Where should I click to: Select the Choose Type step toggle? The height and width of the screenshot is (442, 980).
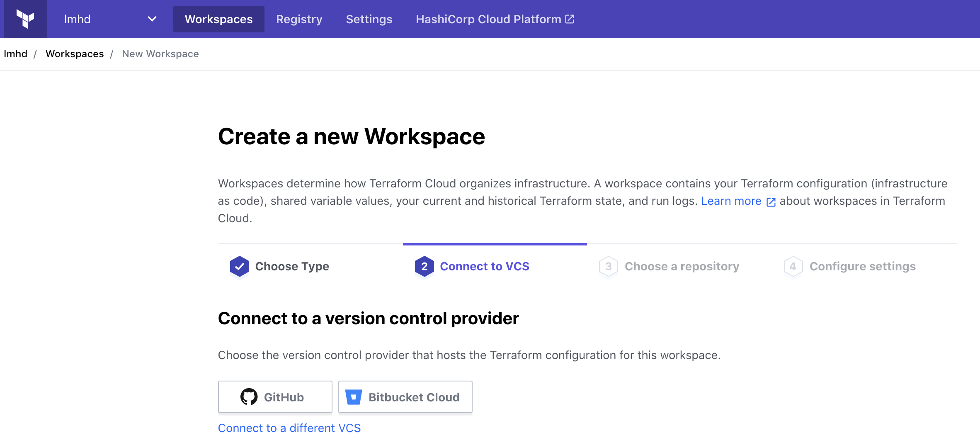(292, 266)
